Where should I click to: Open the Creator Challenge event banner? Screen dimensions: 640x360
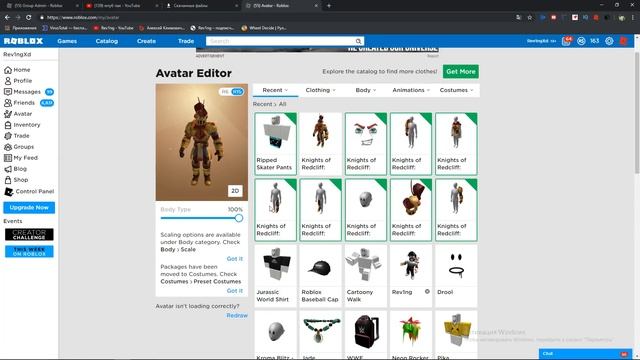[29, 234]
